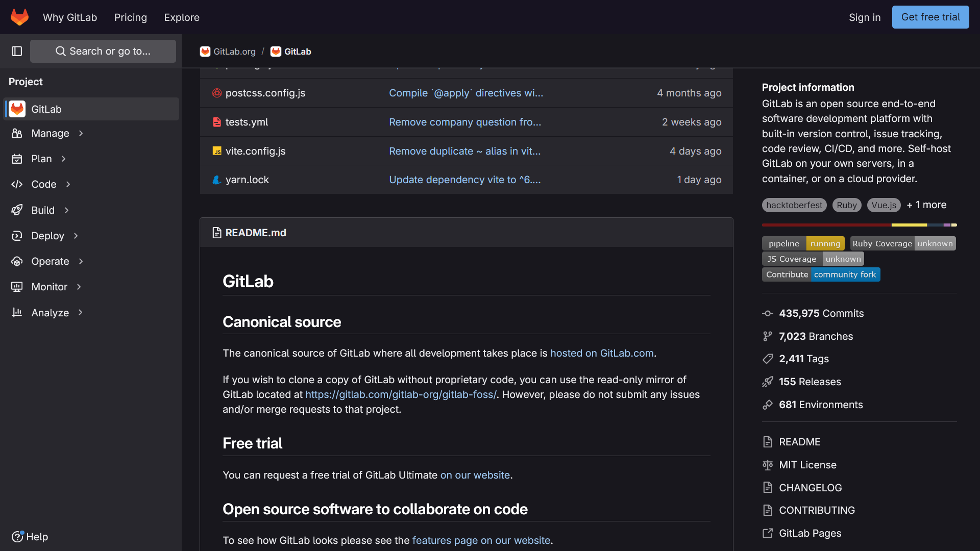Screen dimensions: 980x551
Task: Open the Explore navigation item
Action: click(182, 17)
